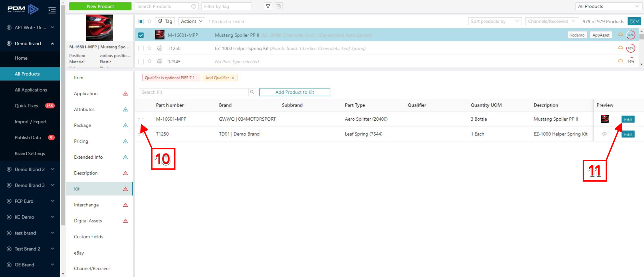Click the Search Kit input field
Image resolution: width=644 pixels, height=277 pixels.
point(193,92)
